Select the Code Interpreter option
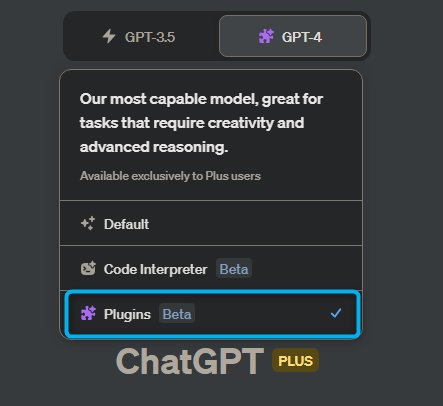Viewport: 443px width, 406px height. (211, 268)
